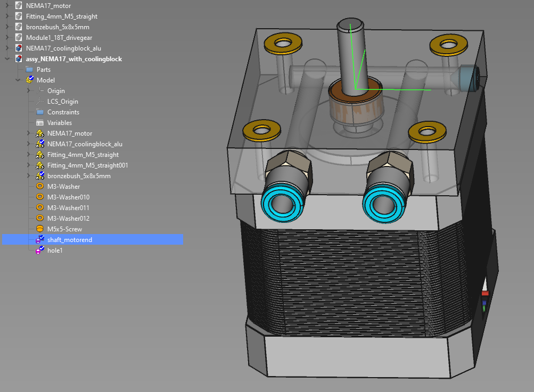Click the M3-Washer010 washer icon
534x392 pixels.
pos(40,197)
